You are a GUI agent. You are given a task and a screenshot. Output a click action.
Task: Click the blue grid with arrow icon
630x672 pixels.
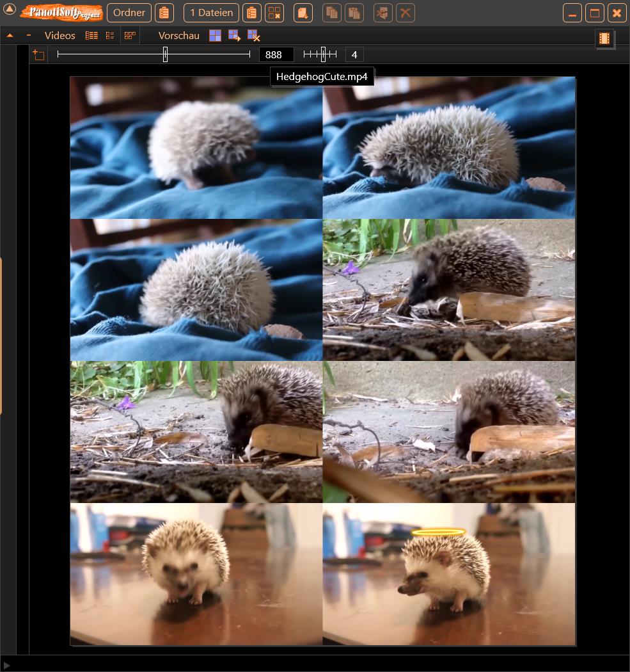click(x=234, y=36)
